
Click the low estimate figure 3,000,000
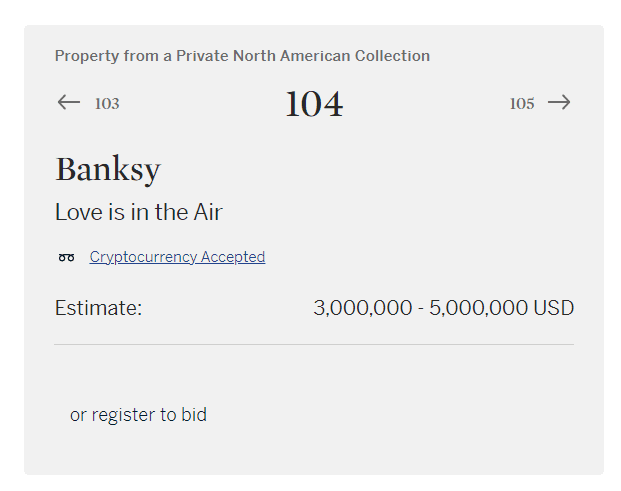coord(362,308)
